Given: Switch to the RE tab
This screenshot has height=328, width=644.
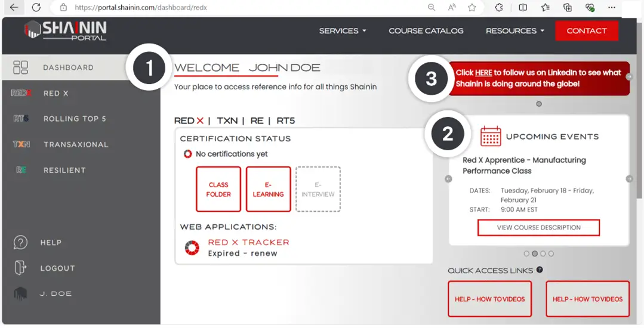Looking at the screenshot, I should [257, 120].
